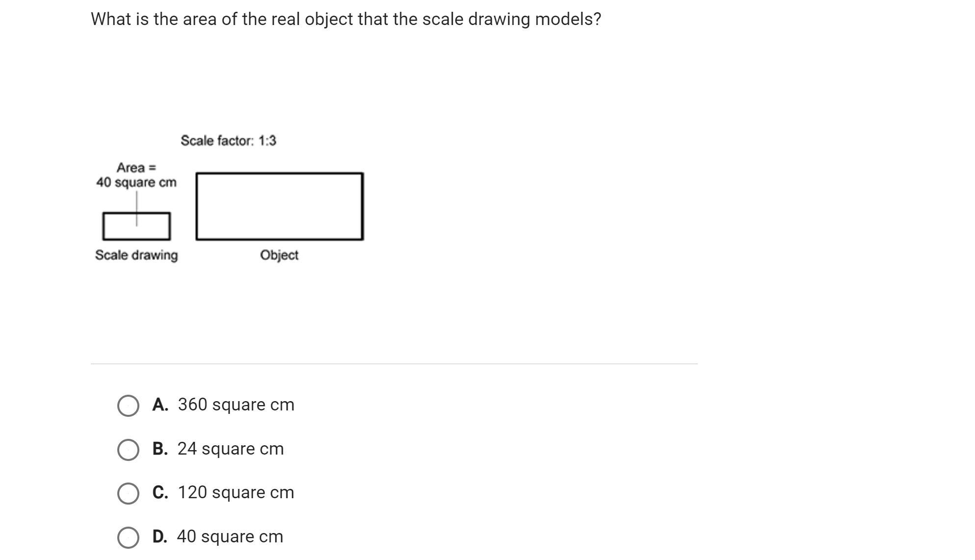Click the bold letter 'B.' label
This screenshot has width=975, height=560.
click(x=160, y=449)
